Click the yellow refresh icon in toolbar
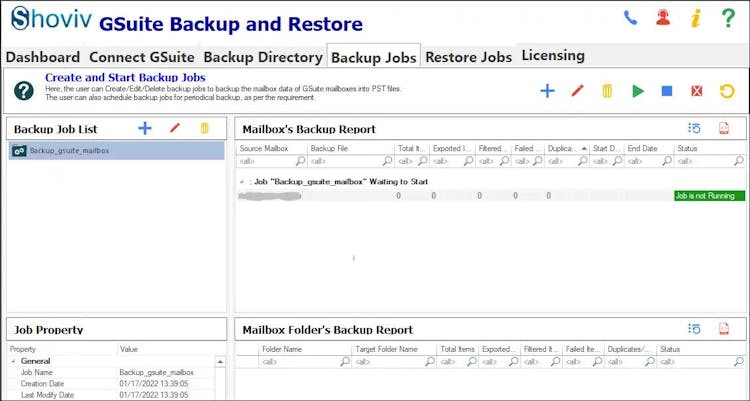The image size is (750, 401). tap(727, 91)
